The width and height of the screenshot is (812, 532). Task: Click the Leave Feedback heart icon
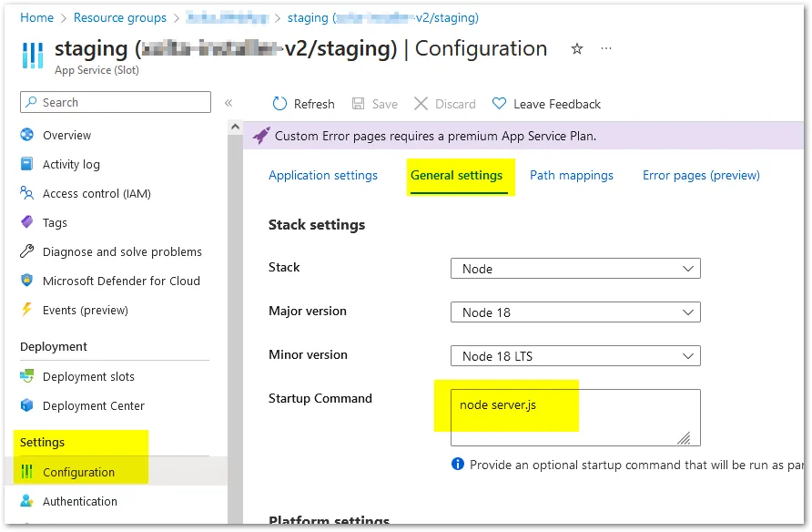pos(499,104)
